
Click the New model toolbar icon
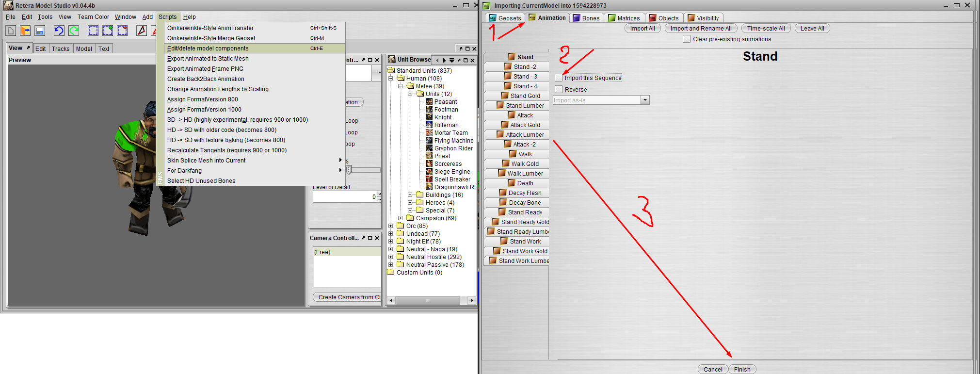(11, 31)
